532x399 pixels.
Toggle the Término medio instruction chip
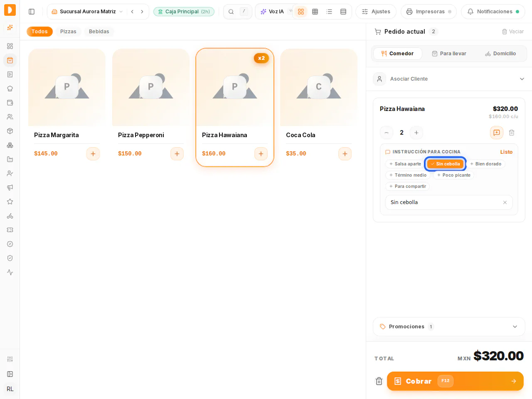pyautogui.click(x=408, y=175)
